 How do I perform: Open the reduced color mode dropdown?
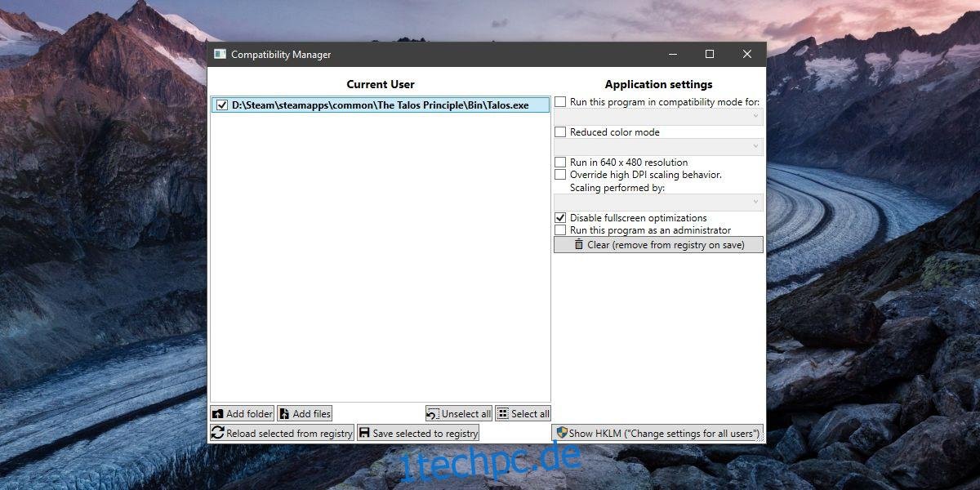click(x=658, y=147)
